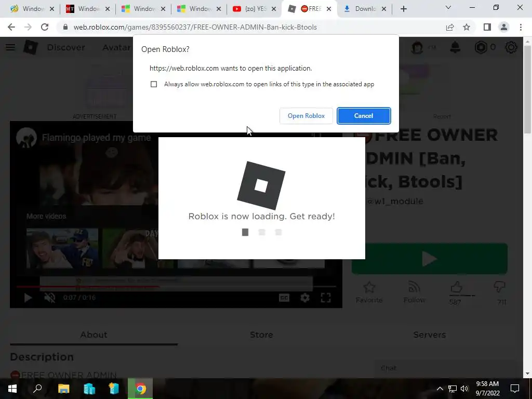Switch to the Store tab
This screenshot has width=532, height=399.
tap(262, 335)
